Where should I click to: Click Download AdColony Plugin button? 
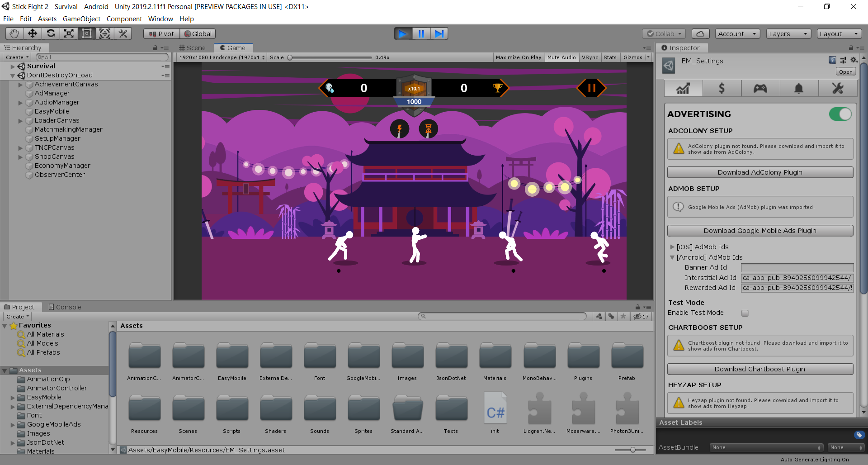point(760,172)
